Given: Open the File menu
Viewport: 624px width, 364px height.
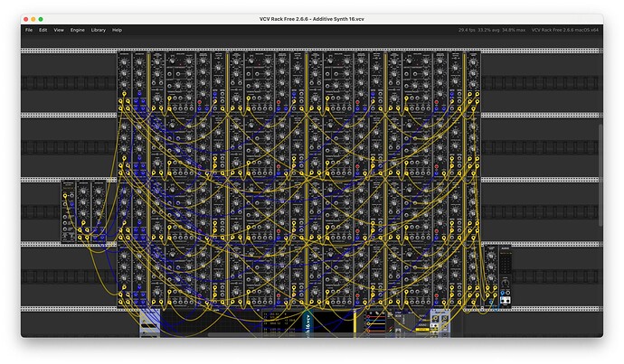Looking at the screenshot, I should click(29, 30).
